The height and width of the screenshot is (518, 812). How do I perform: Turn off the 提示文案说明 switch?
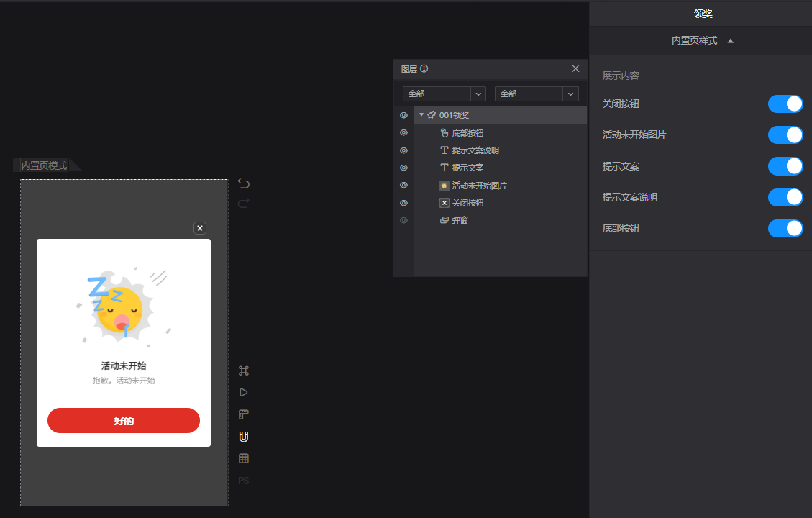coord(785,197)
